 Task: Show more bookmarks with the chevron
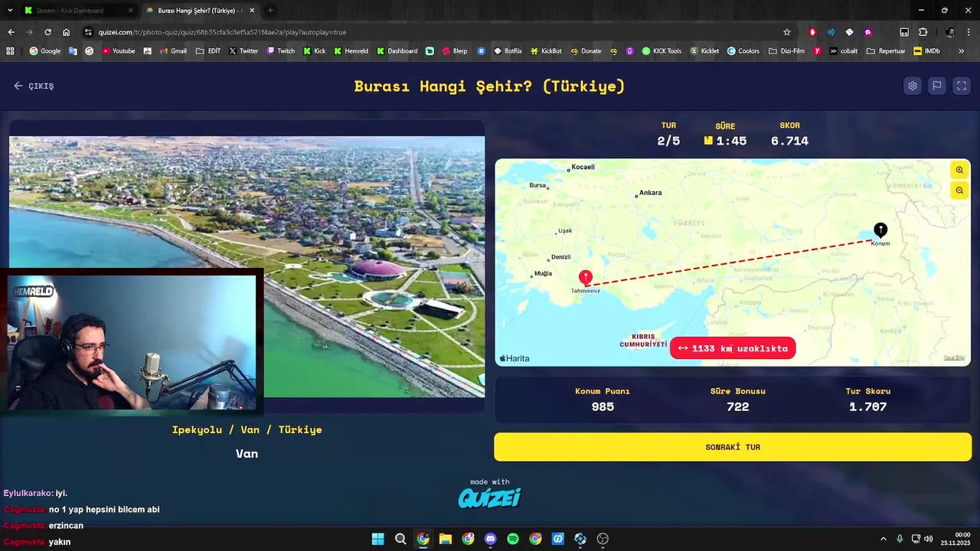[x=961, y=51]
